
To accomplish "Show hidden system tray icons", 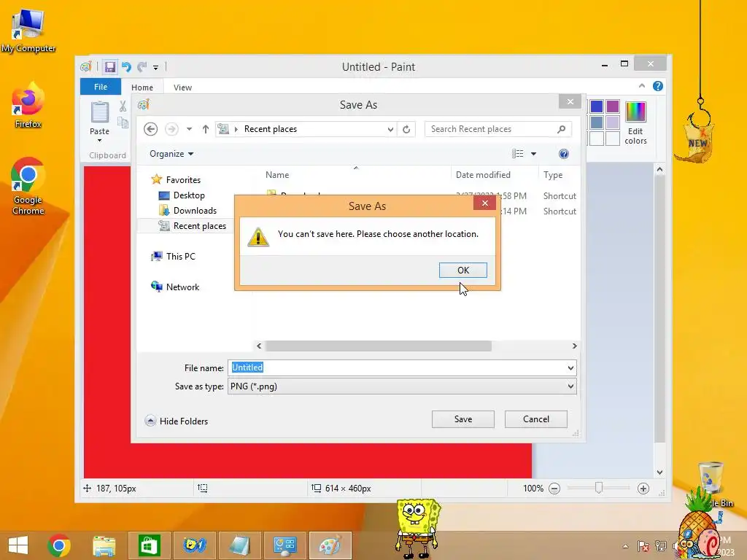I will click(625, 546).
